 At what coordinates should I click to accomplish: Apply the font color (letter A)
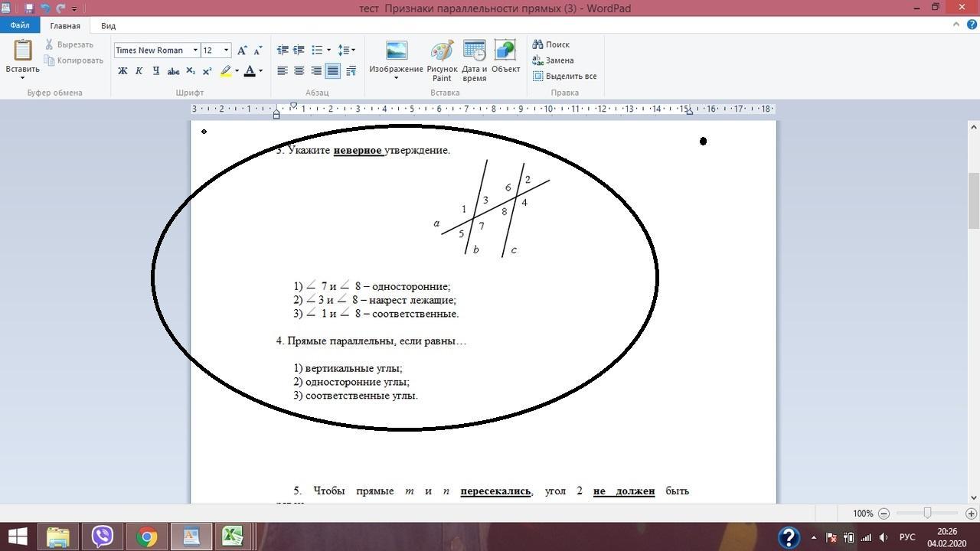250,71
